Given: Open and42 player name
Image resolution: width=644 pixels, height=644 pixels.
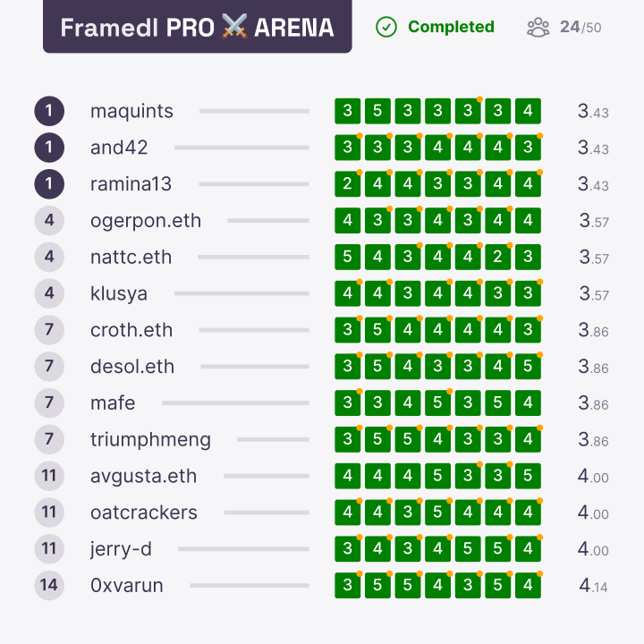Looking at the screenshot, I should pos(119,148).
